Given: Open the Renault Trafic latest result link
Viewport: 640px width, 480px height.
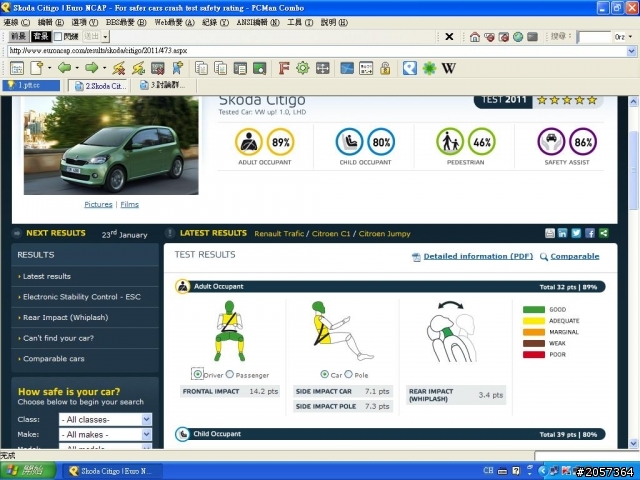Looking at the screenshot, I should point(279,233).
